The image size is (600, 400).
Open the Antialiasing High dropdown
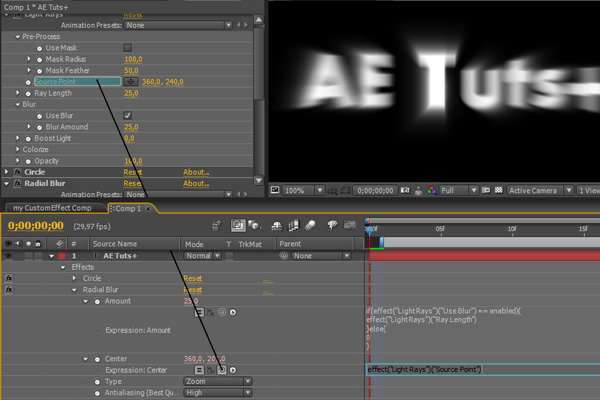[217, 393]
